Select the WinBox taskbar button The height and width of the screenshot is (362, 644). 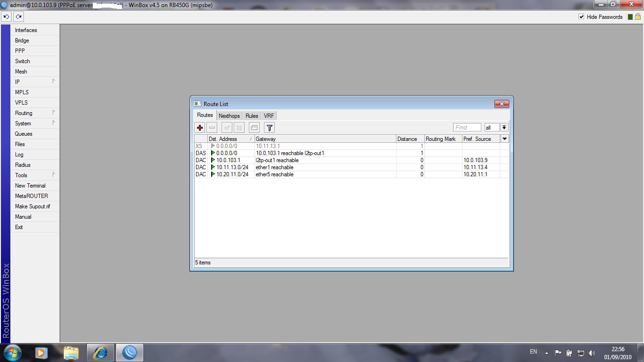tap(130, 353)
